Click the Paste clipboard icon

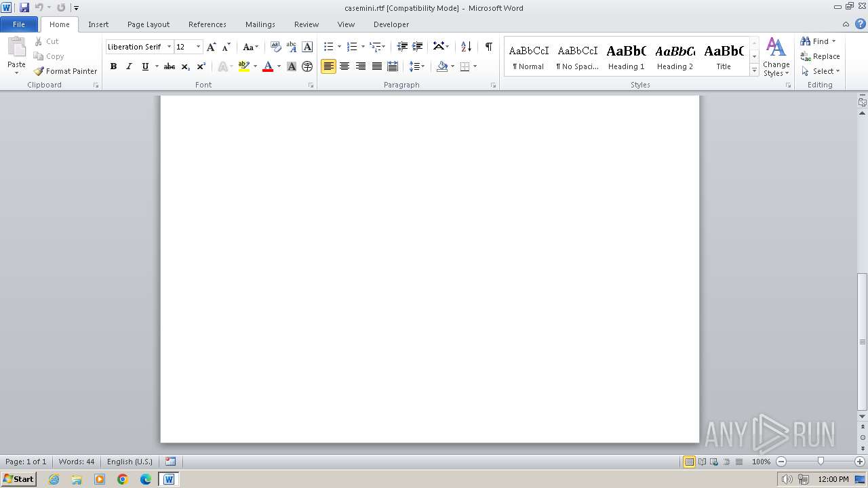coord(16,47)
